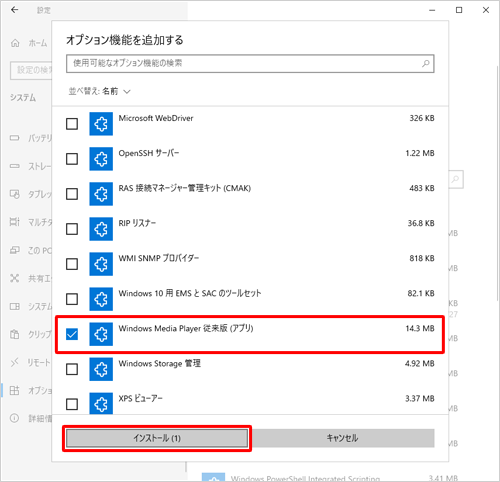This screenshot has height=482, width=500.
Task: Click the tablet icon in Settings sidebar
Action: (x=14, y=194)
